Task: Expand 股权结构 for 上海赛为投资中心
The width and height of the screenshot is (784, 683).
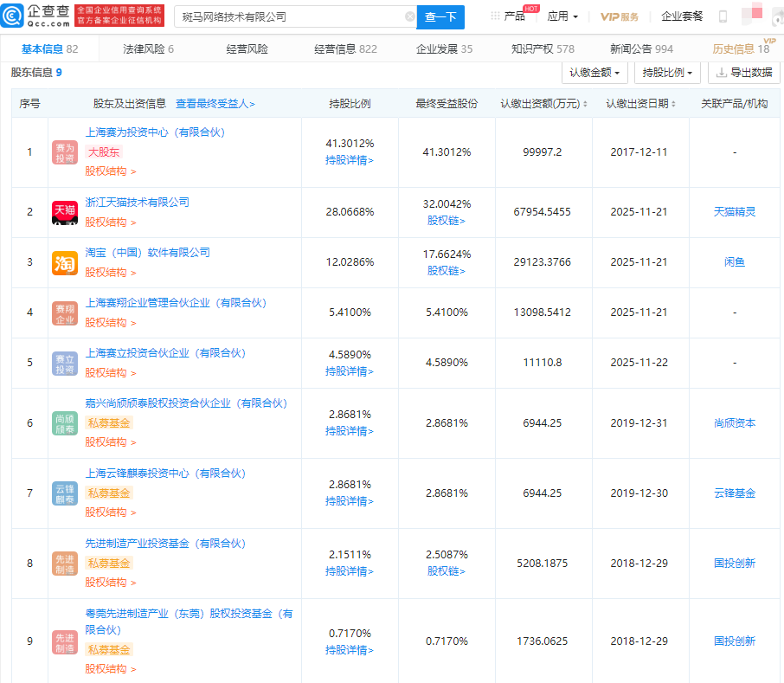Action: point(110,171)
